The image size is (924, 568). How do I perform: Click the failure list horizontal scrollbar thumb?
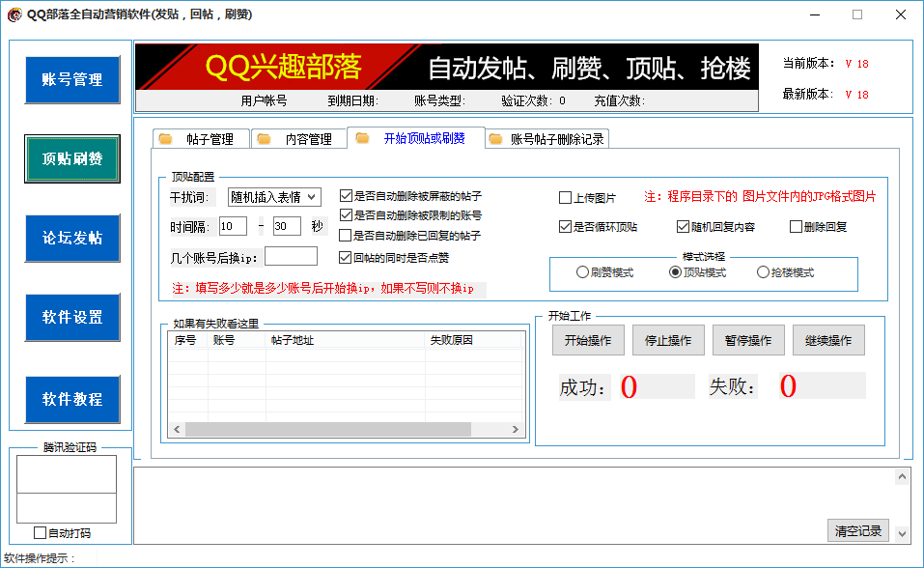coord(328,430)
